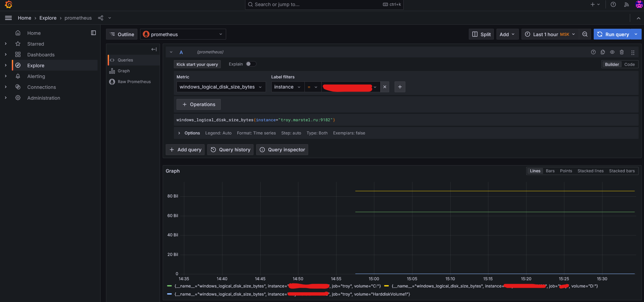
Task: Expand the Starred sidebar section
Action: click(x=6, y=44)
